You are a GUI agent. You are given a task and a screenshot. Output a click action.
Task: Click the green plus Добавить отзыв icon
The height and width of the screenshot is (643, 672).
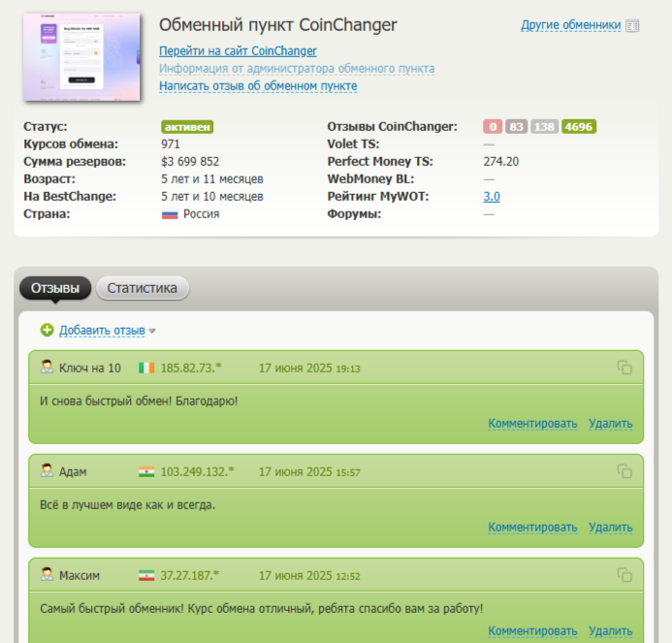47,330
